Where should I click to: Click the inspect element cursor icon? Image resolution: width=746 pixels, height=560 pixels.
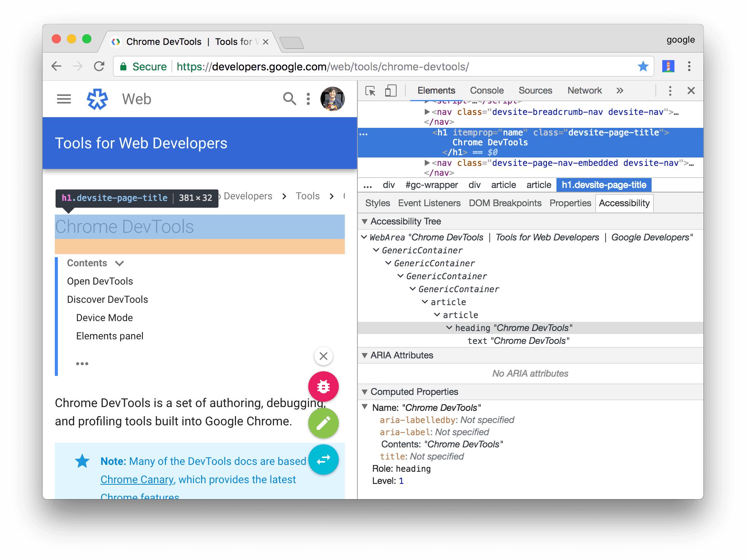point(370,91)
